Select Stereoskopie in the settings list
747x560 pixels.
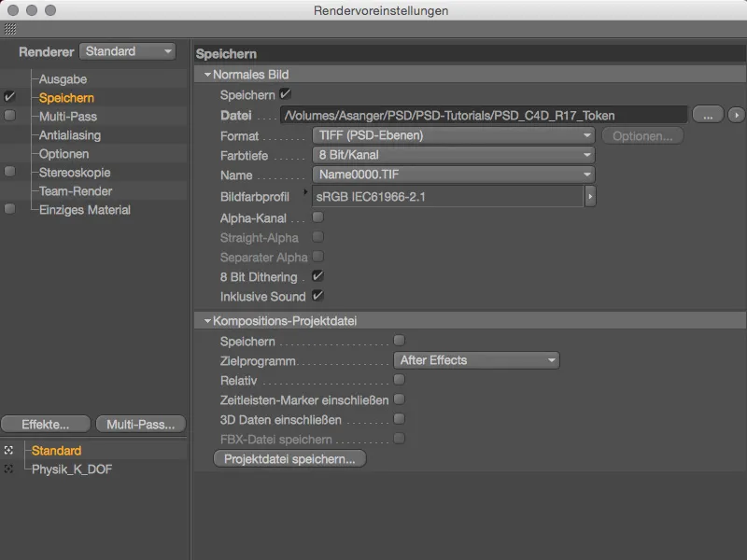pos(75,173)
